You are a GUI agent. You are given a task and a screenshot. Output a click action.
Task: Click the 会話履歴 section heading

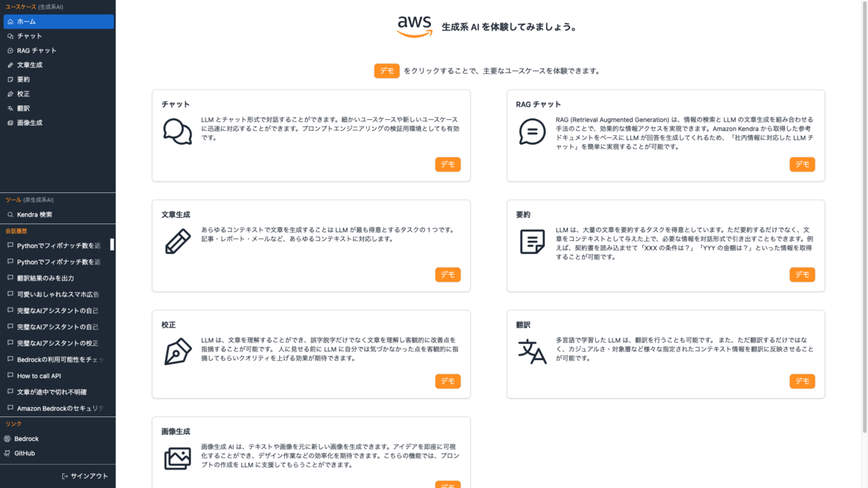16,231
